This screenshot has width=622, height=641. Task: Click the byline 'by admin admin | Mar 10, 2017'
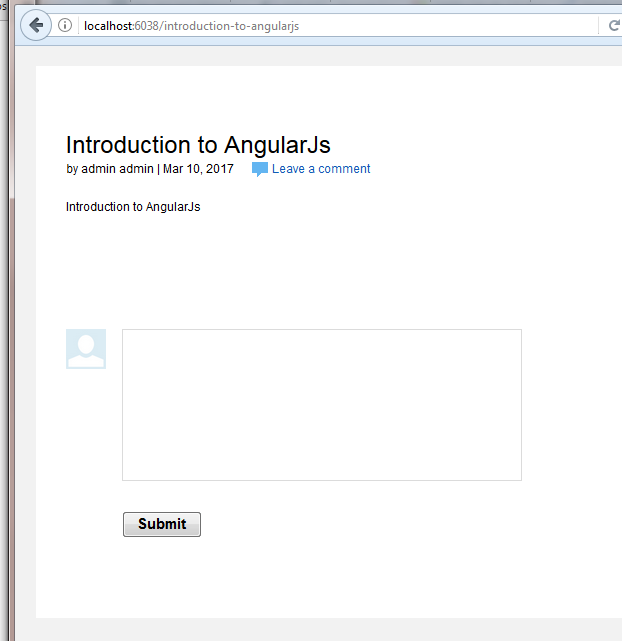pyautogui.click(x=150, y=169)
